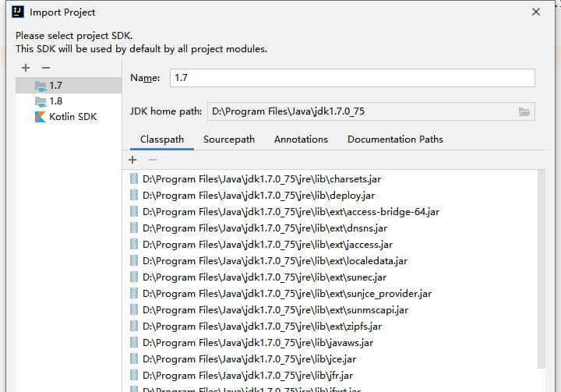The image size is (561, 392).
Task: Select the localedata.jar classpath row
Action: point(331,261)
